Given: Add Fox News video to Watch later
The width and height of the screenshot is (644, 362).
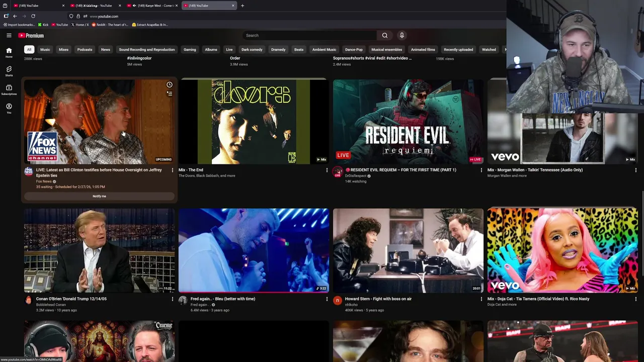Looking at the screenshot, I should (x=170, y=84).
